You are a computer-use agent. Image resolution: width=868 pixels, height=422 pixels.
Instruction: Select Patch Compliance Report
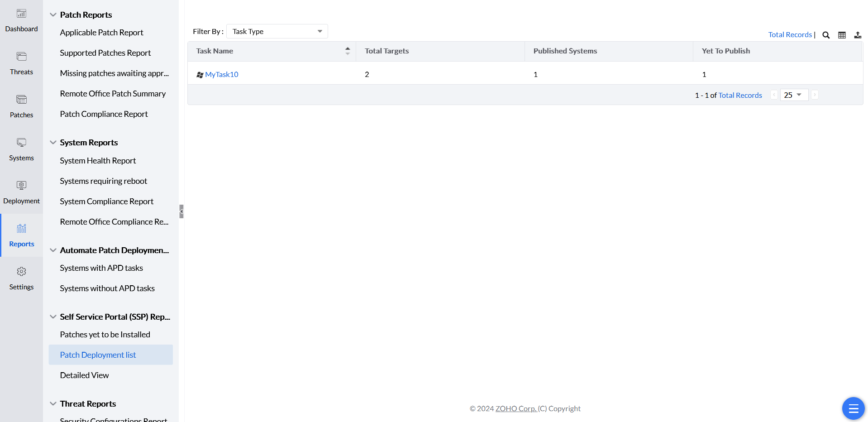click(104, 114)
